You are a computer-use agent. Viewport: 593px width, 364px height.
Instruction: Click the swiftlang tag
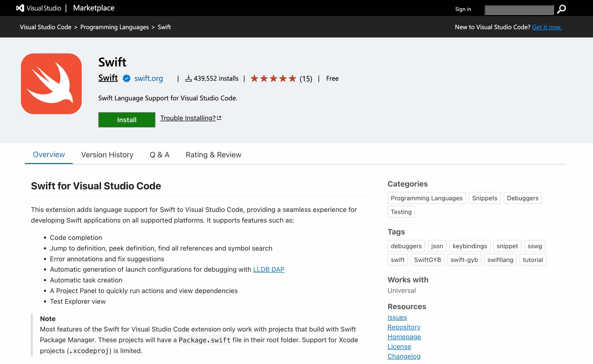(500, 260)
